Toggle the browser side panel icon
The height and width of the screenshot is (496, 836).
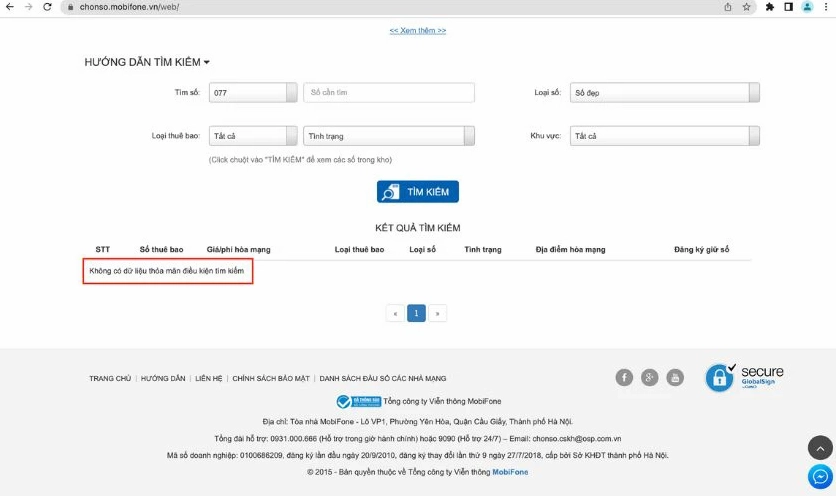click(x=789, y=7)
